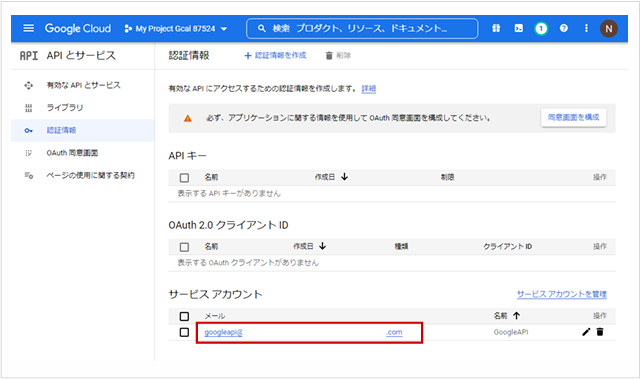Delete the GoogleAPI service account with trash icon
Viewport: 640px width, 379px height.
click(x=600, y=332)
